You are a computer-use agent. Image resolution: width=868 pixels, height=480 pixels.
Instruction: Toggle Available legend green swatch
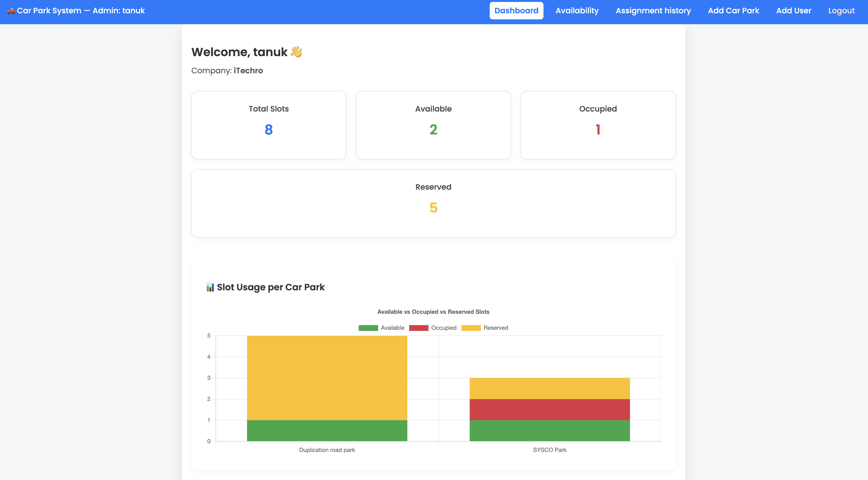[368, 328]
